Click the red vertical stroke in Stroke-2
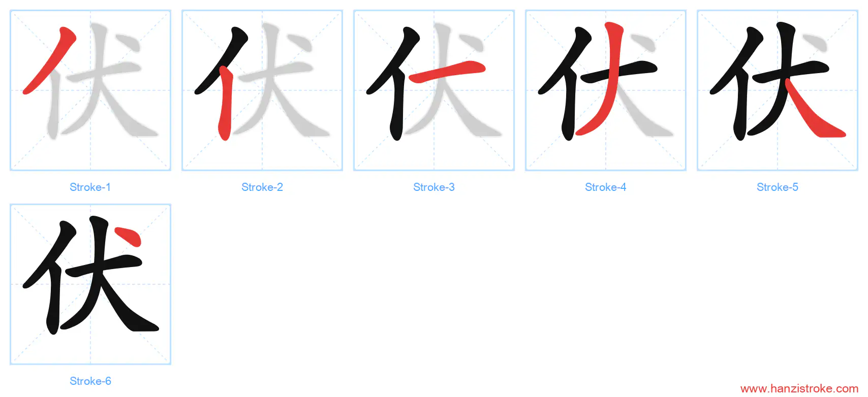This screenshot has width=868, height=397. [x=226, y=104]
